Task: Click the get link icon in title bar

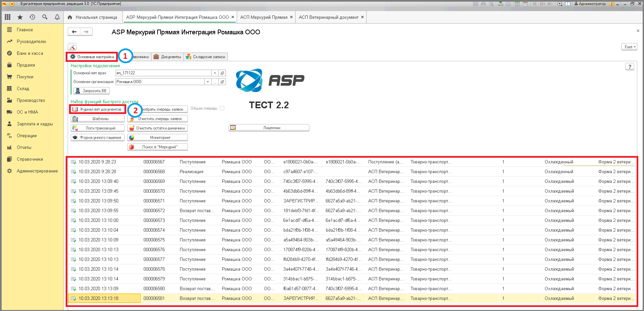Action: [501, 4]
